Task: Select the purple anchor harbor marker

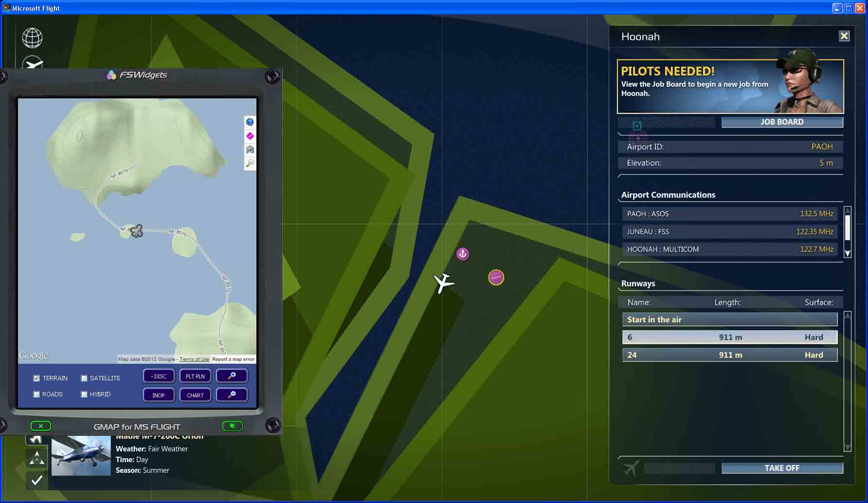Action: click(463, 254)
